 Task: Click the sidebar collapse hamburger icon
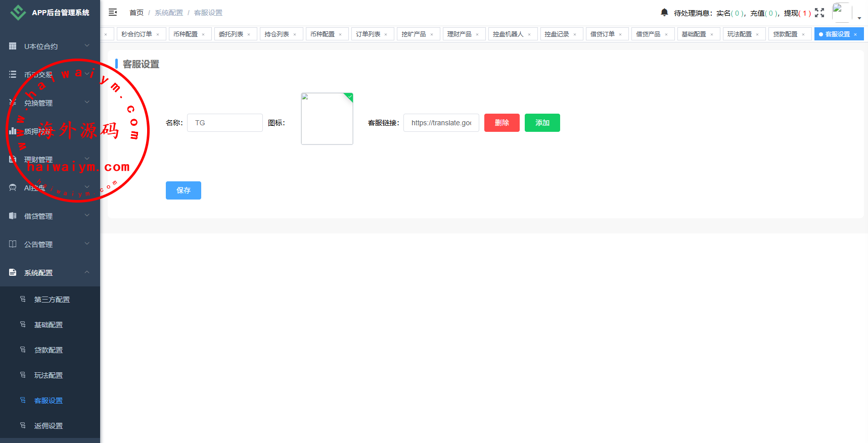[x=113, y=12]
